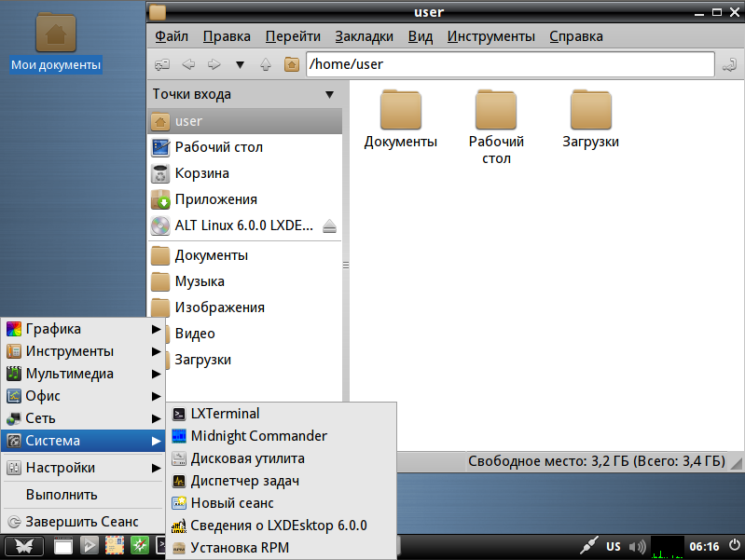Click the go button beside the path field
The image size is (745, 560).
(x=729, y=64)
